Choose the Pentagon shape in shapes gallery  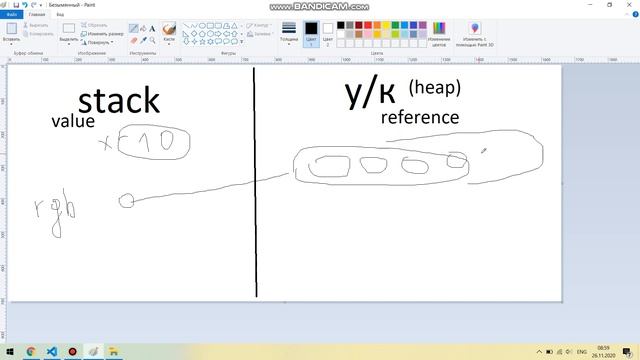pos(202,34)
